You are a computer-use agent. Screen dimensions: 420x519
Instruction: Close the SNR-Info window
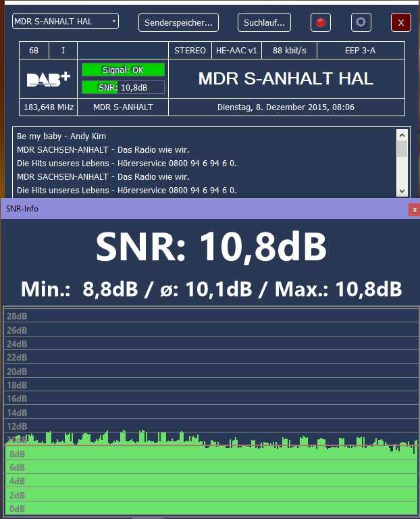tap(414, 210)
